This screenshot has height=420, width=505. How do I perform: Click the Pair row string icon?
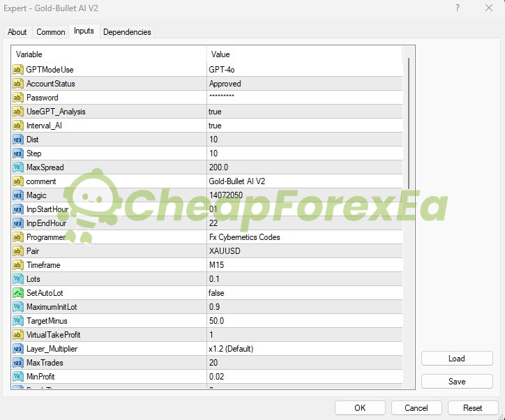[x=17, y=251]
